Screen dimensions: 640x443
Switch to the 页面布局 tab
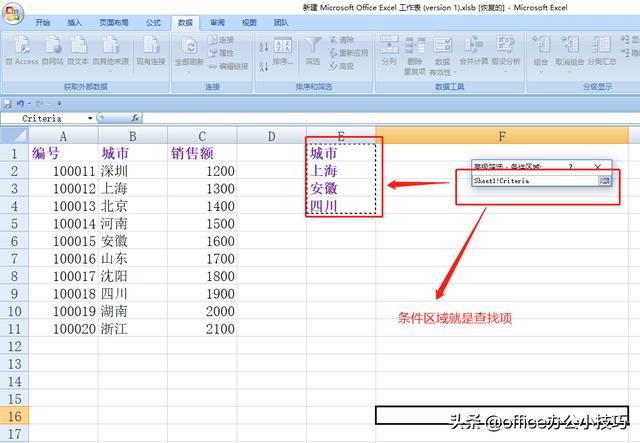tap(114, 23)
